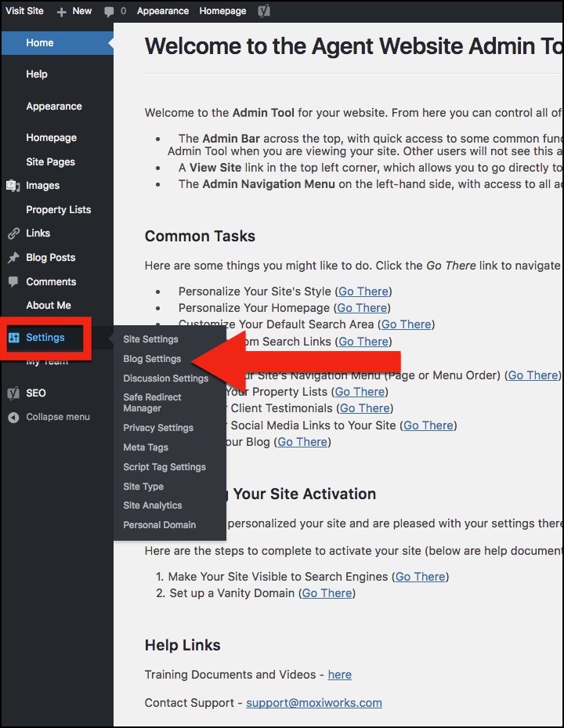
Task: Click the SEO Yoast icon in the sidebar
Action: 13,393
